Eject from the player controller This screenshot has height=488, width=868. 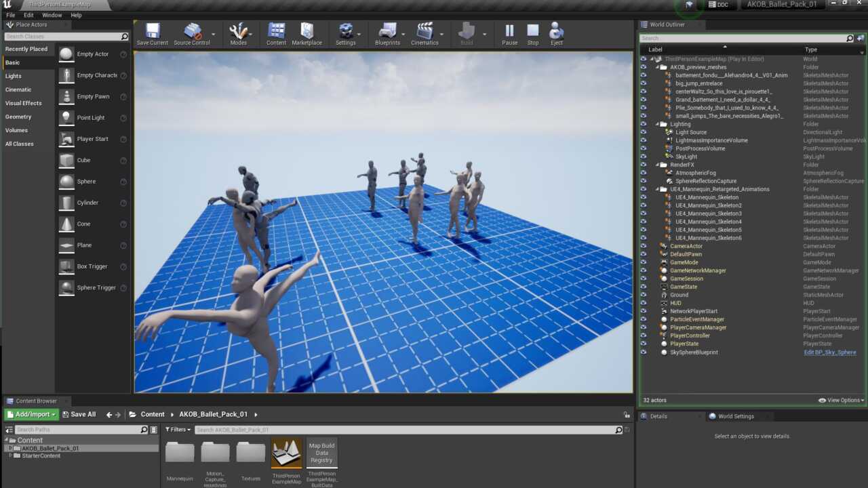[556, 34]
